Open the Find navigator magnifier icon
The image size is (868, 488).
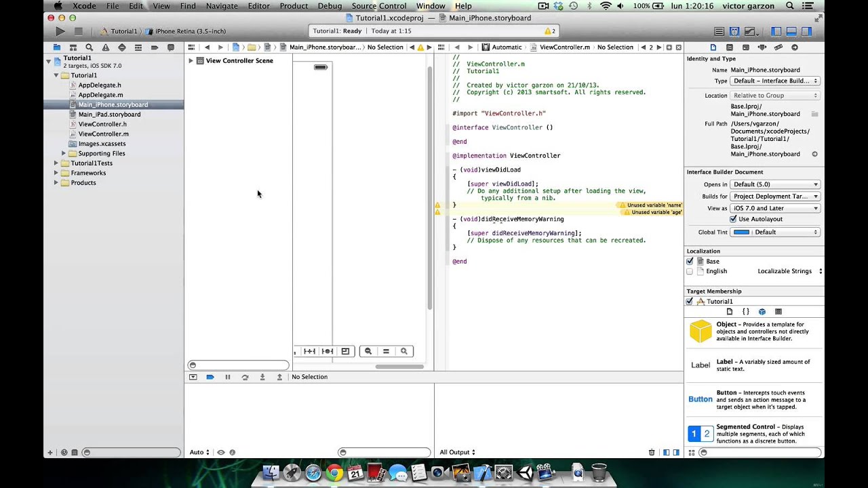pyautogui.click(x=89, y=47)
